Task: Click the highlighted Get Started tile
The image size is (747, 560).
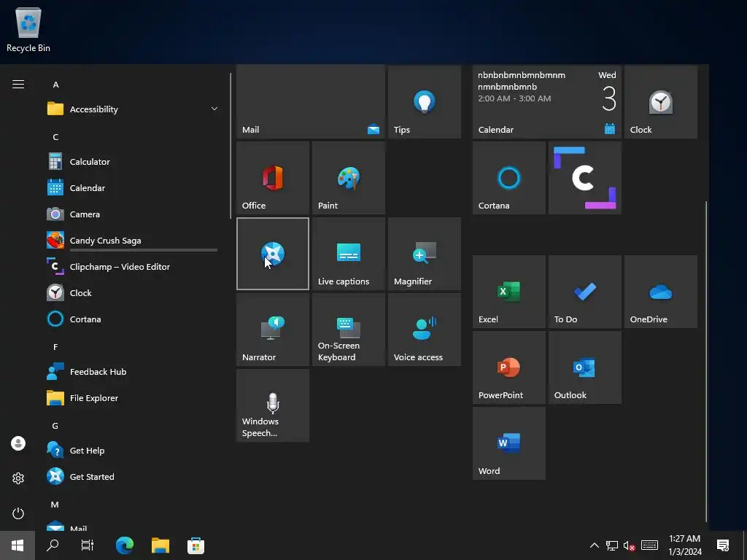Action: pos(273,253)
